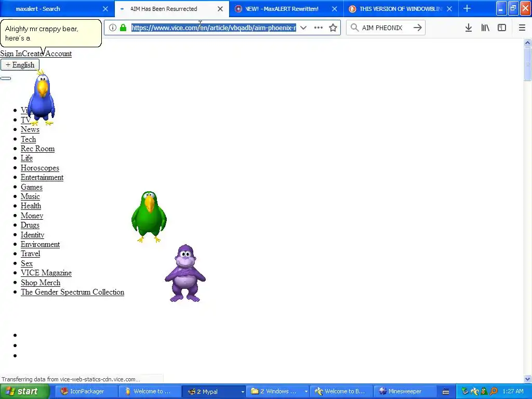This screenshot has height=399, width=532.
Task: Open the Horoscopes link
Action: pos(39,168)
